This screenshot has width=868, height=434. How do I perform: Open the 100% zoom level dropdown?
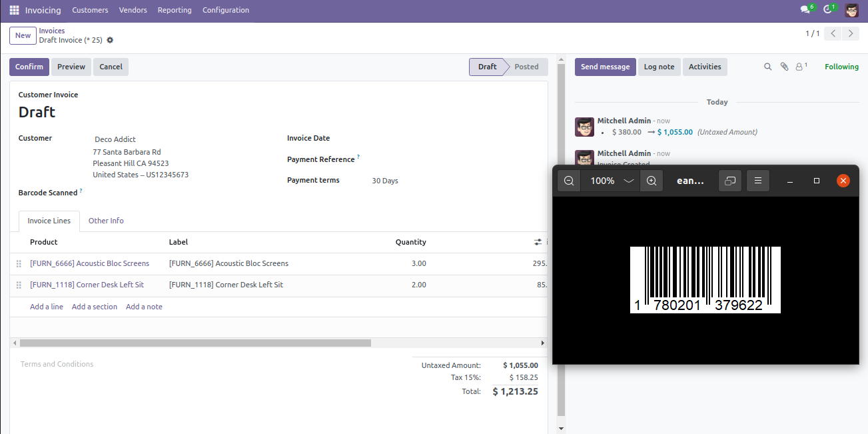pos(610,181)
